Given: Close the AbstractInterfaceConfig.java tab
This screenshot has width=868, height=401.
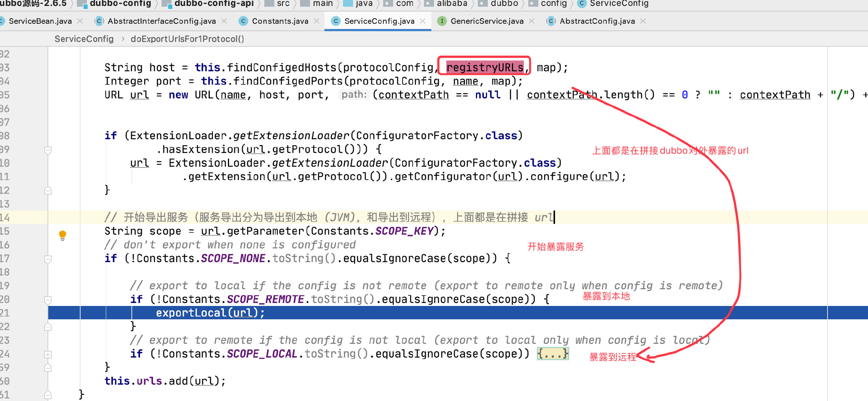Looking at the screenshot, I should coord(224,21).
